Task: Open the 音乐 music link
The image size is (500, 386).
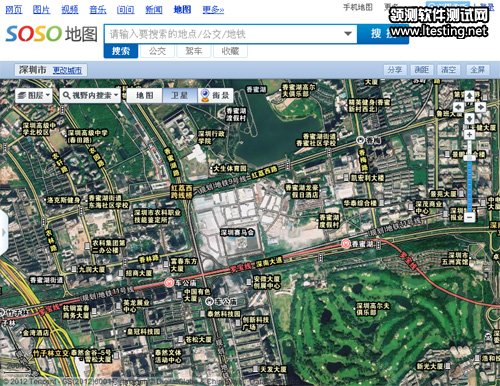Action: tap(98, 9)
